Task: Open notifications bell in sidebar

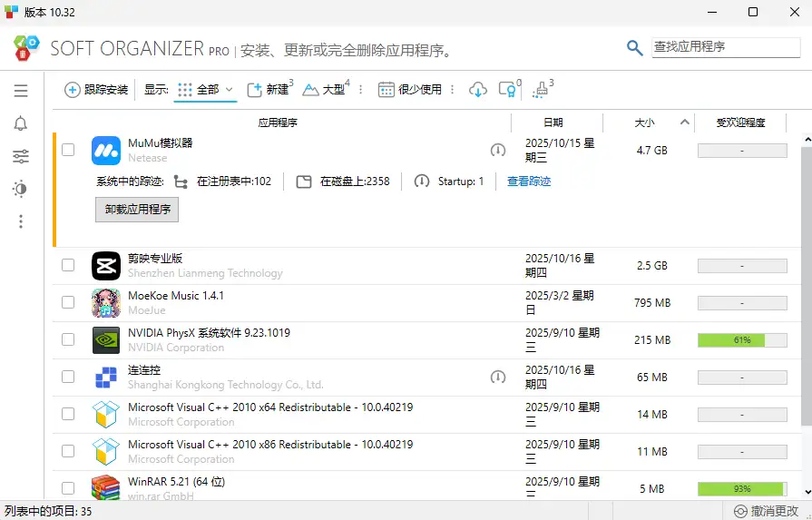Action: (21, 123)
